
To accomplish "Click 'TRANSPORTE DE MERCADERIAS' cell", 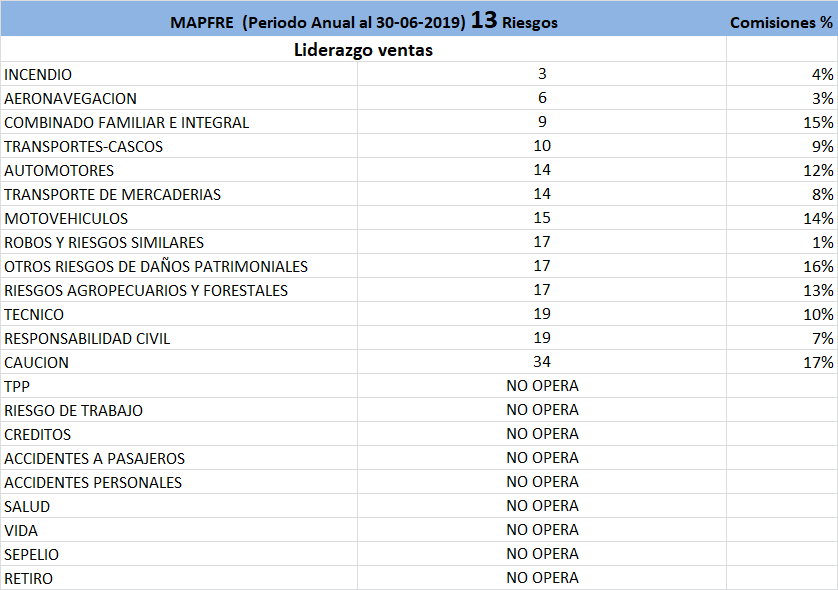I will [x=179, y=194].
